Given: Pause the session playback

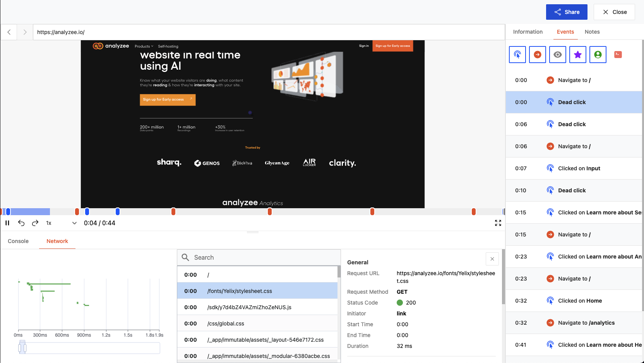Looking at the screenshot, I should pos(7,223).
